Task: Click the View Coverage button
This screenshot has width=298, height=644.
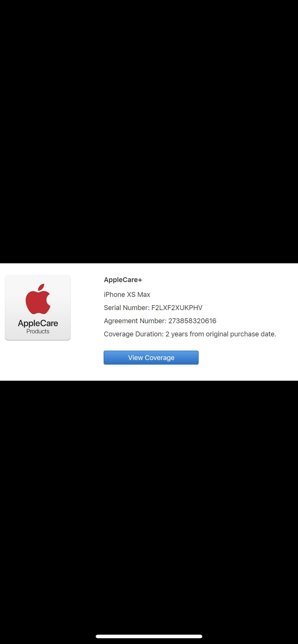Action: tap(151, 357)
